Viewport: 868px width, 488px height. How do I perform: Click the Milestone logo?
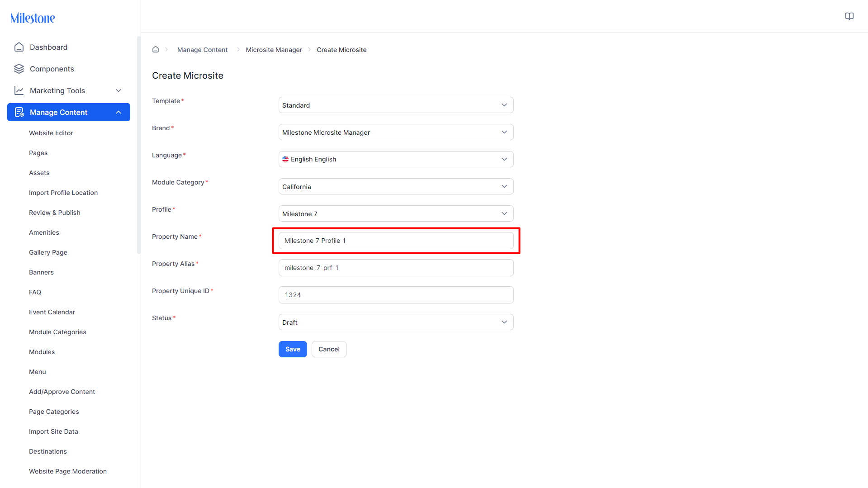(x=33, y=18)
